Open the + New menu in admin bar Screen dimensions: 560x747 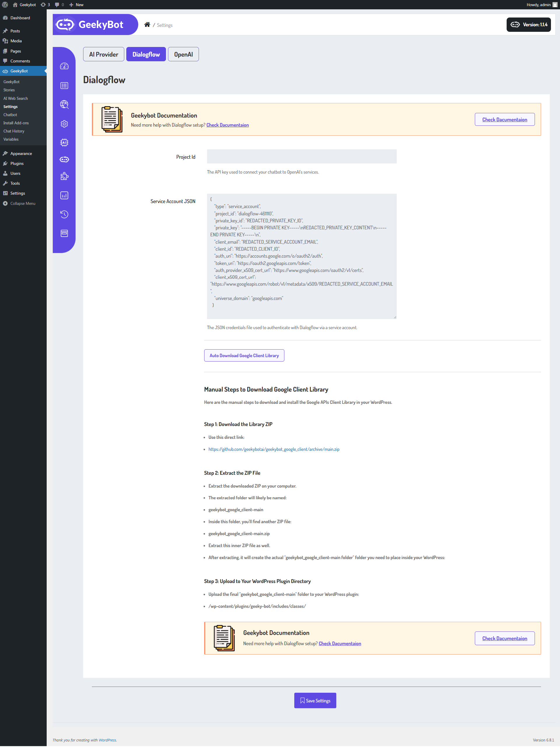(76, 5)
